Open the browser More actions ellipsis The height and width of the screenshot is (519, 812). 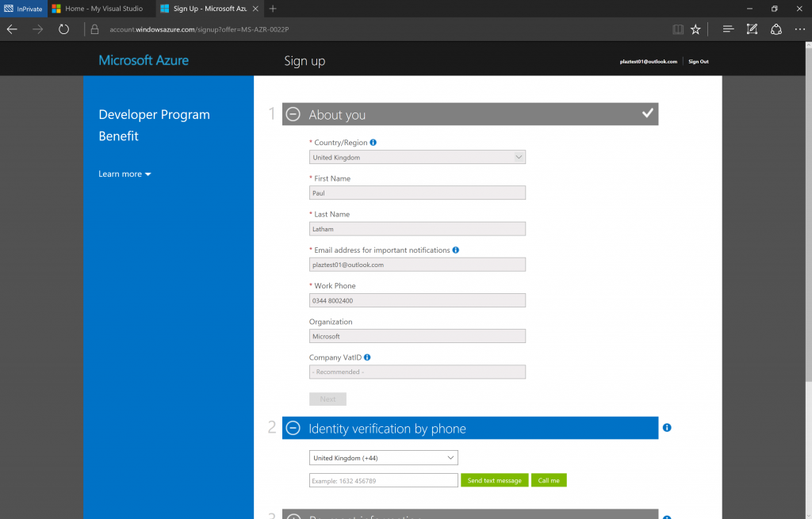click(799, 29)
